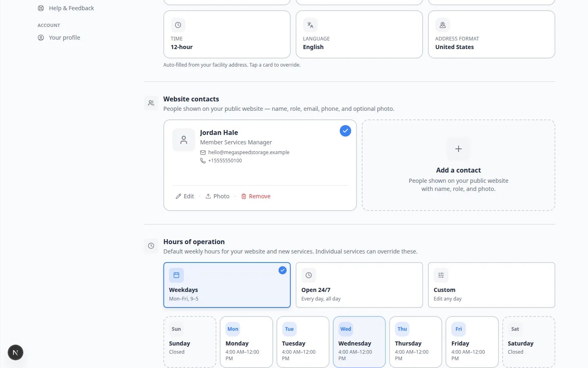
Task: Open the Language English card
Action: pos(359,34)
